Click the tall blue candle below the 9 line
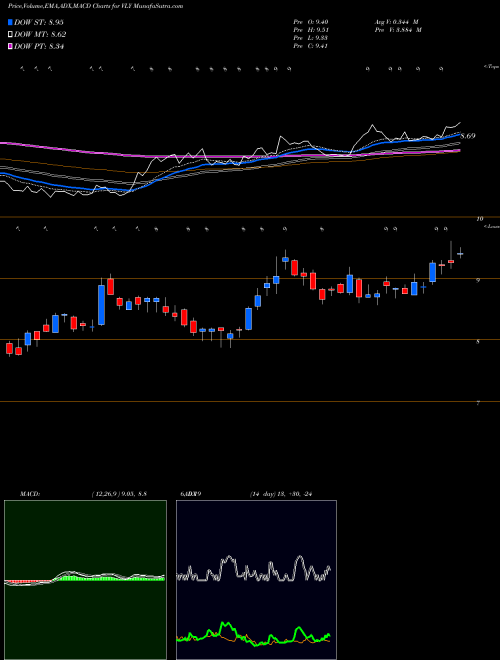The image size is (500, 660). pos(101,305)
